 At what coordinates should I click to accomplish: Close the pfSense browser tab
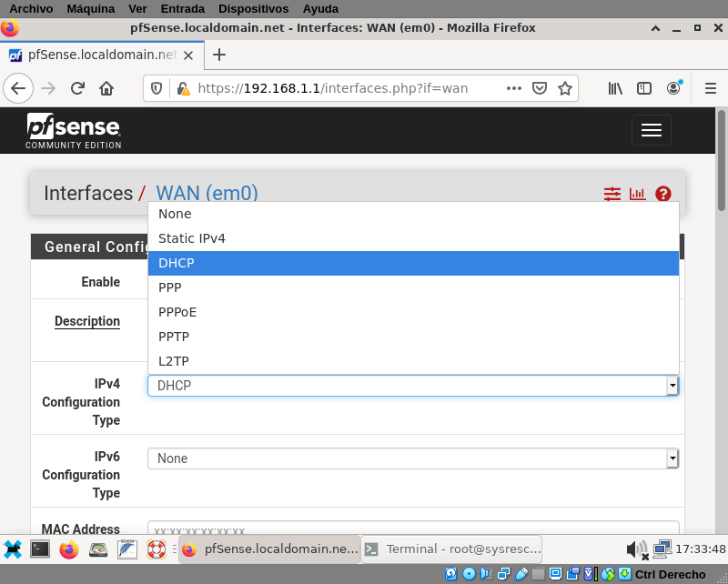point(188,55)
